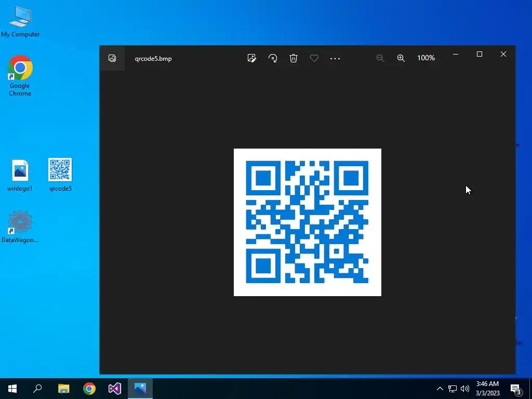Close the Photos window
This screenshot has height=399, width=532.
pyautogui.click(x=503, y=54)
